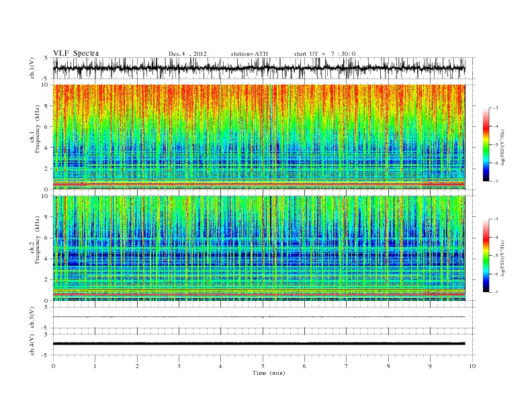This screenshot has width=532, height=411.
Task: Click time axis tick label "9"
Action: [x=430, y=366]
